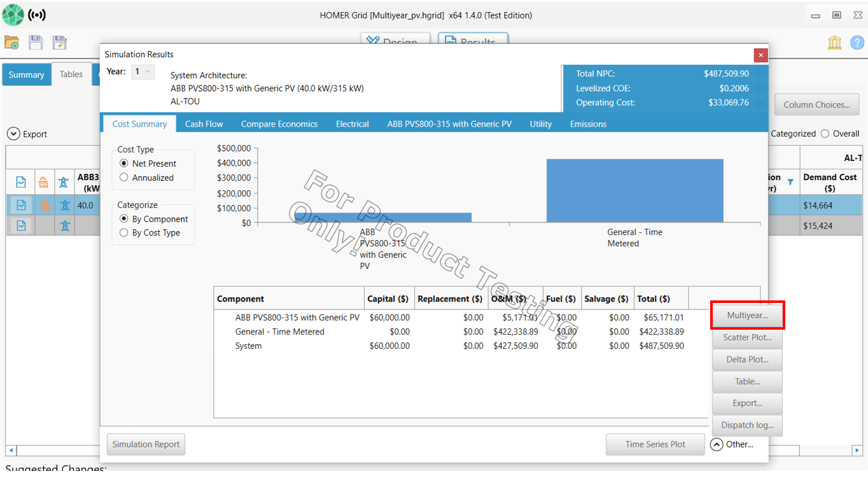Open project using the folder icon
Screen dimensions: 868x478
(11, 43)
